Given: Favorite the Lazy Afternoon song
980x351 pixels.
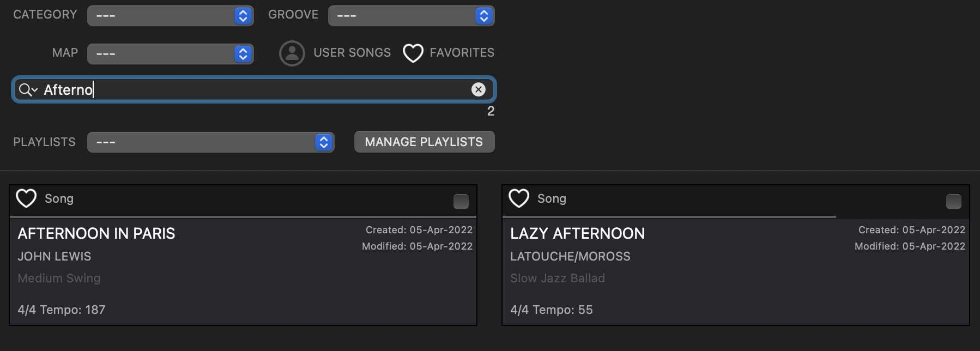Looking at the screenshot, I should [x=519, y=198].
